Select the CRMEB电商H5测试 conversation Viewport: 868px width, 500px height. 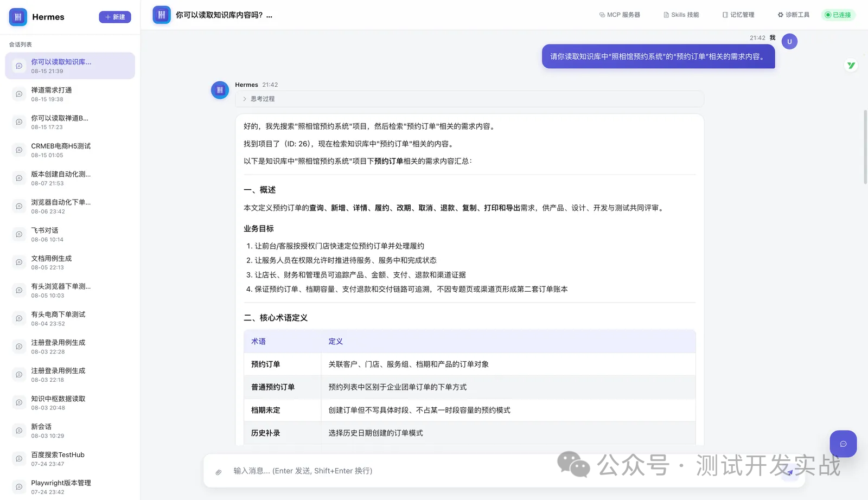70,150
